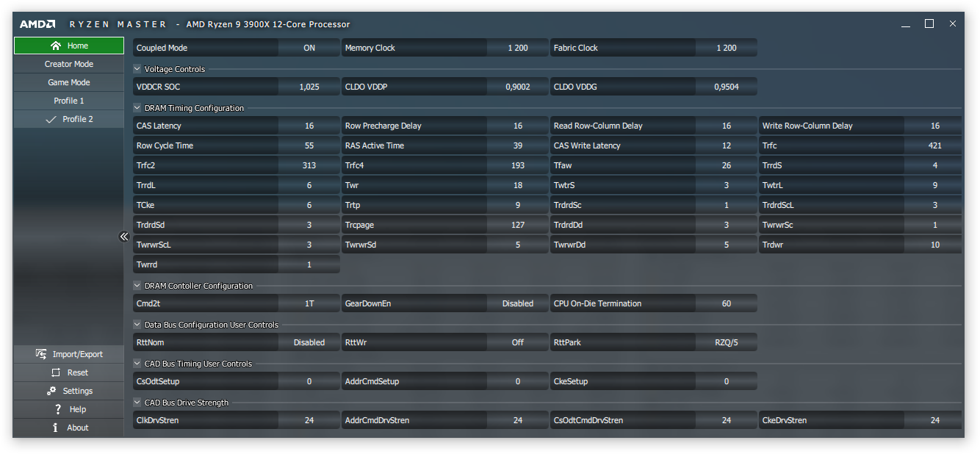Collapse DRAM Timing Configuration section

(x=137, y=108)
